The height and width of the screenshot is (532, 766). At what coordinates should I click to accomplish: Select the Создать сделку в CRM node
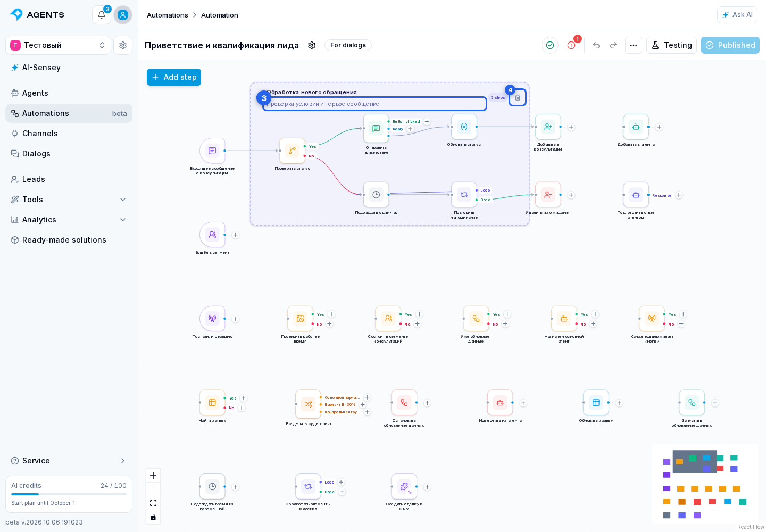404,487
